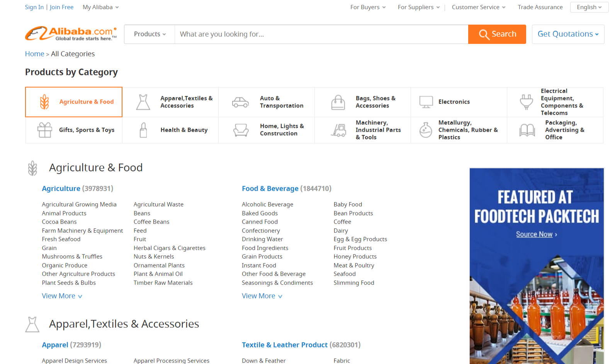Click the armchair icon for Home, Lights & Construction
This screenshot has height=364, width=615.
click(x=241, y=130)
